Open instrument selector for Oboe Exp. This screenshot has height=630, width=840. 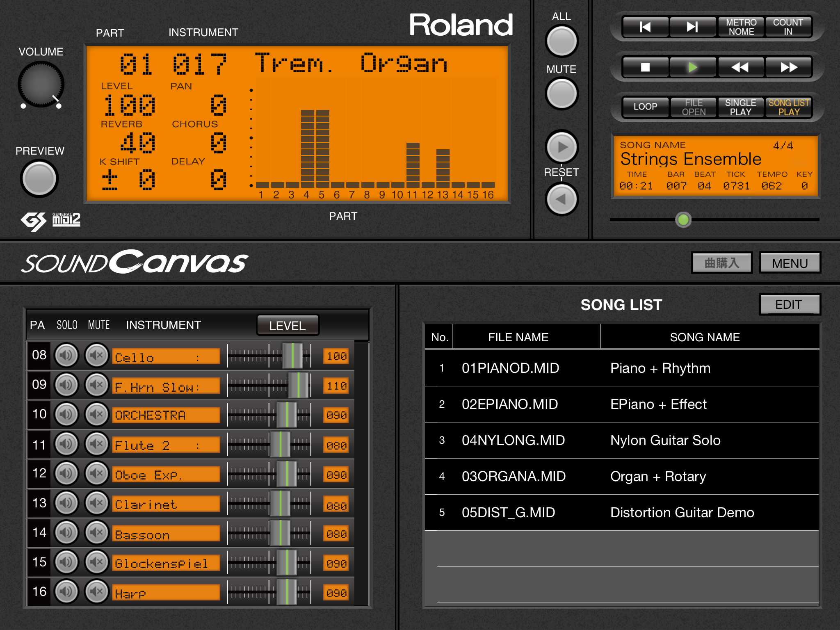[x=166, y=474]
